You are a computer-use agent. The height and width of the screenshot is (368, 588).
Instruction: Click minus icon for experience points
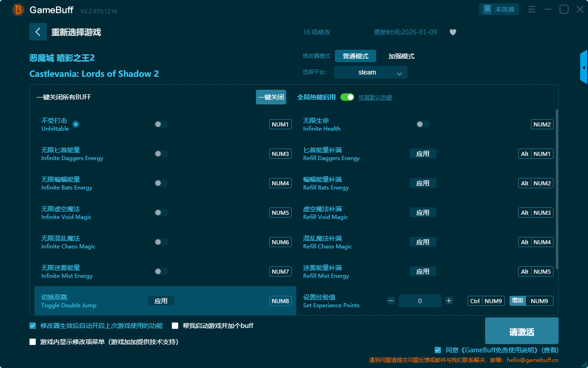point(391,301)
